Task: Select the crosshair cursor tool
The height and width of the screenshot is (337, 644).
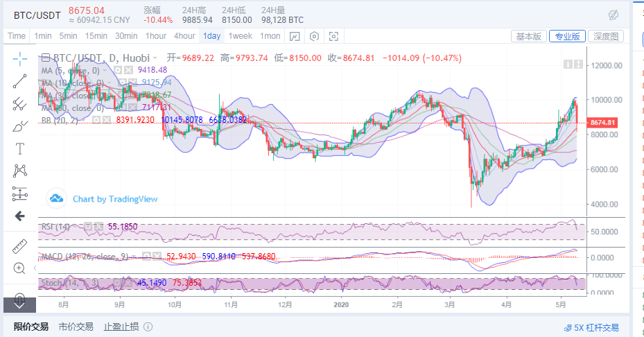Action: (x=19, y=59)
